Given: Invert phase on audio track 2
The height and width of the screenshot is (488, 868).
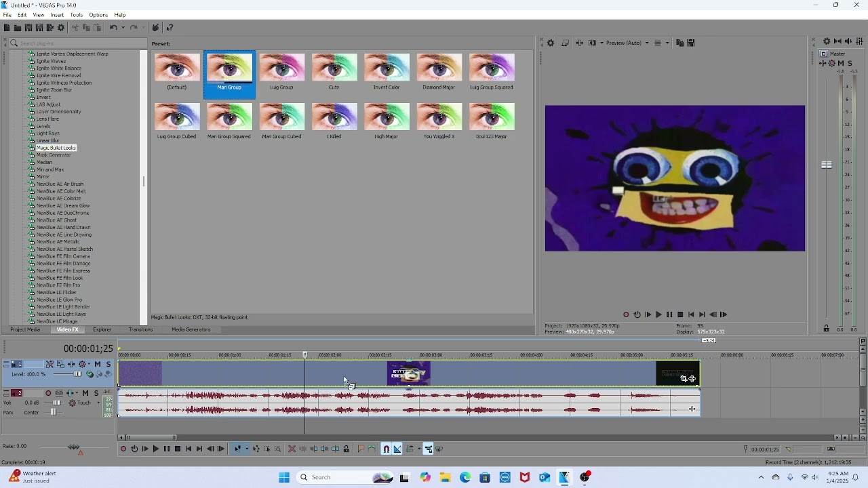Looking at the screenshot, I should click(x=59, y=393).
